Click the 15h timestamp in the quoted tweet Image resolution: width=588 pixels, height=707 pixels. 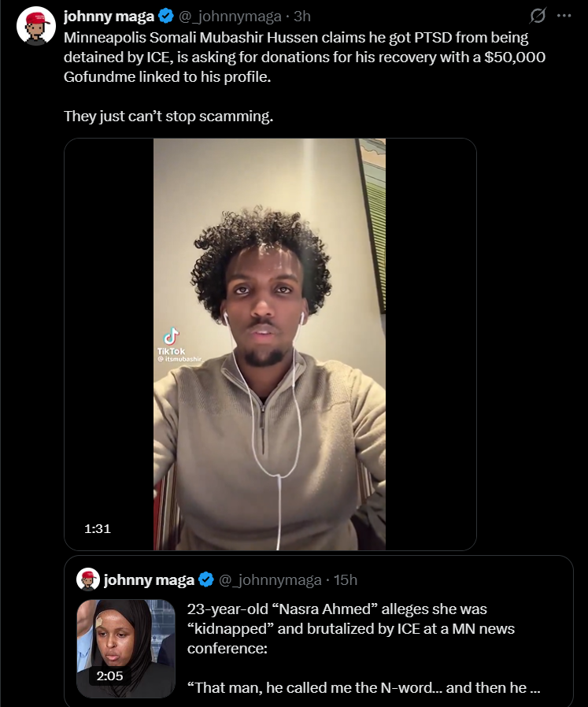[x=346, y=579]
